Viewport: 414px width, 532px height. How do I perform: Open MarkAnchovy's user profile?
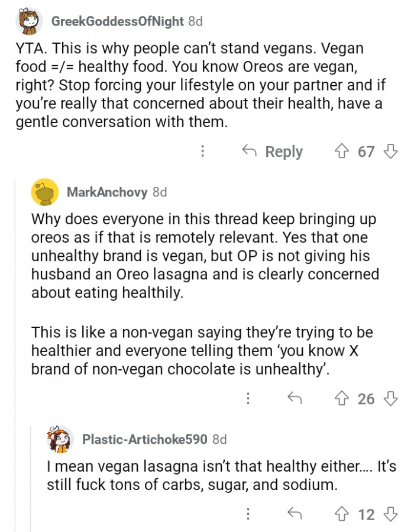pos(108,192)
